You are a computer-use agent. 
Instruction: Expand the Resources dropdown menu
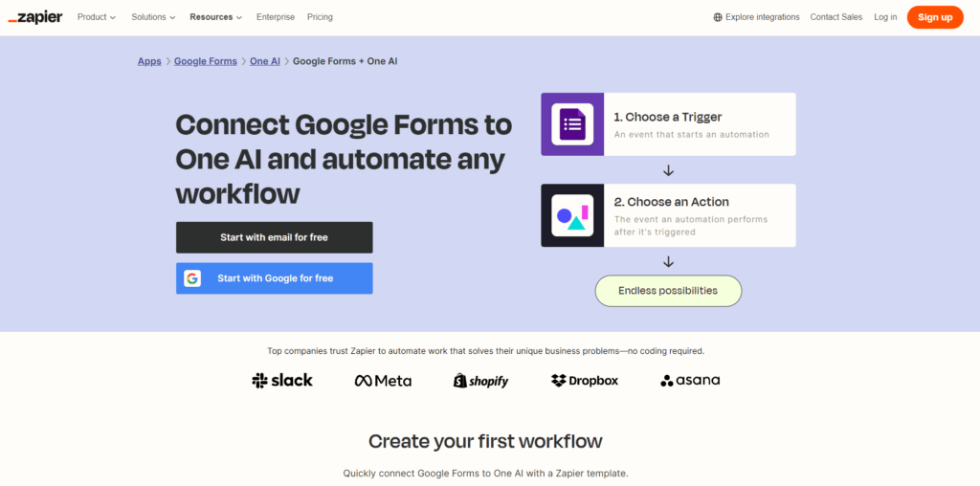click(x=215, y=17)
